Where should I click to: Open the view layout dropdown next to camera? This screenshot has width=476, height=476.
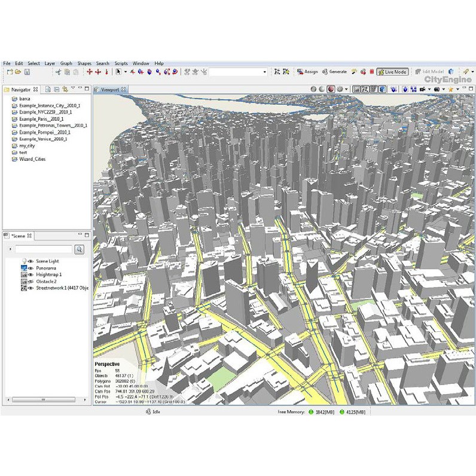[x=444, y=89]
